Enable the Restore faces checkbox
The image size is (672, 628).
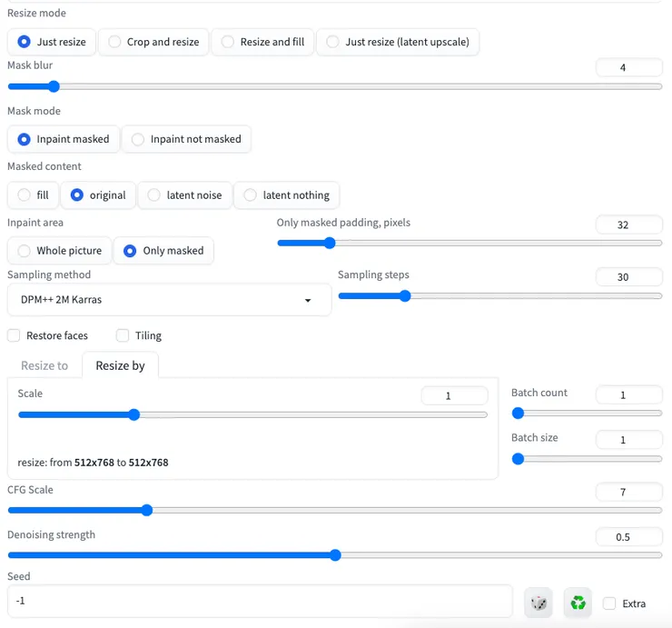[x=14, y=335]
